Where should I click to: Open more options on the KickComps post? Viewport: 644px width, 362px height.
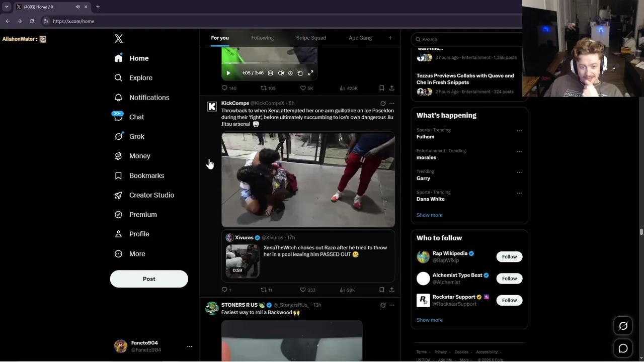pos(392,104)
